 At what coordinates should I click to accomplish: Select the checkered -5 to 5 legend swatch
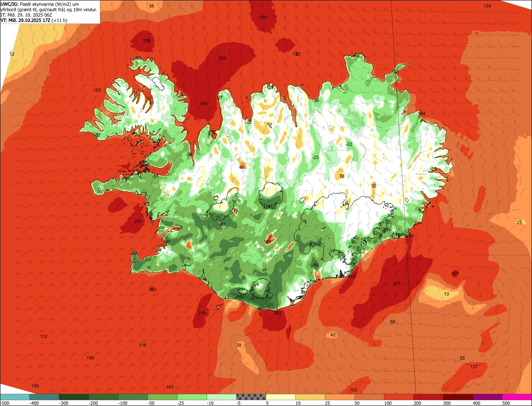click(x=251, y=397)
